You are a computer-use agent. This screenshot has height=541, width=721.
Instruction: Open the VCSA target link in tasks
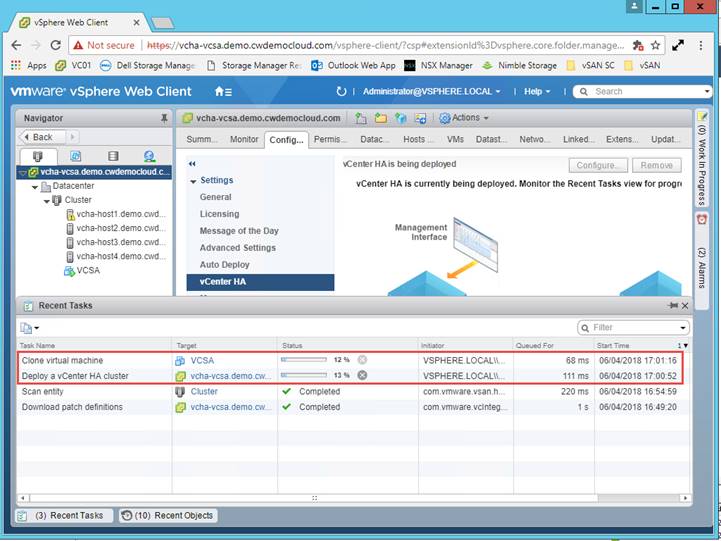click(x=202, y=360)
